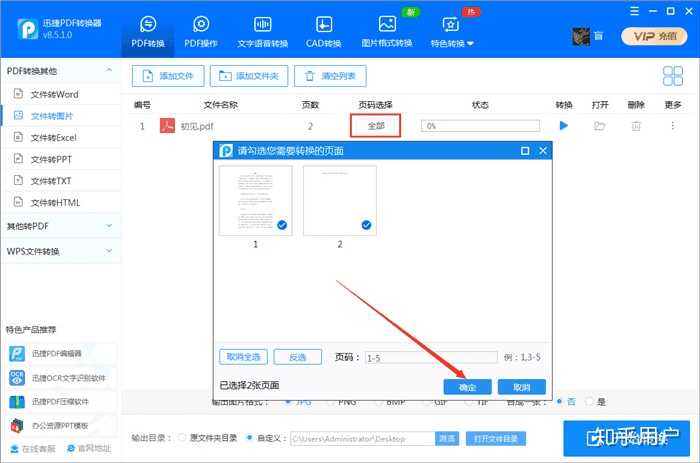
Task: Uncheck the page 2 checkmark
Action: [x=366, y=225]
